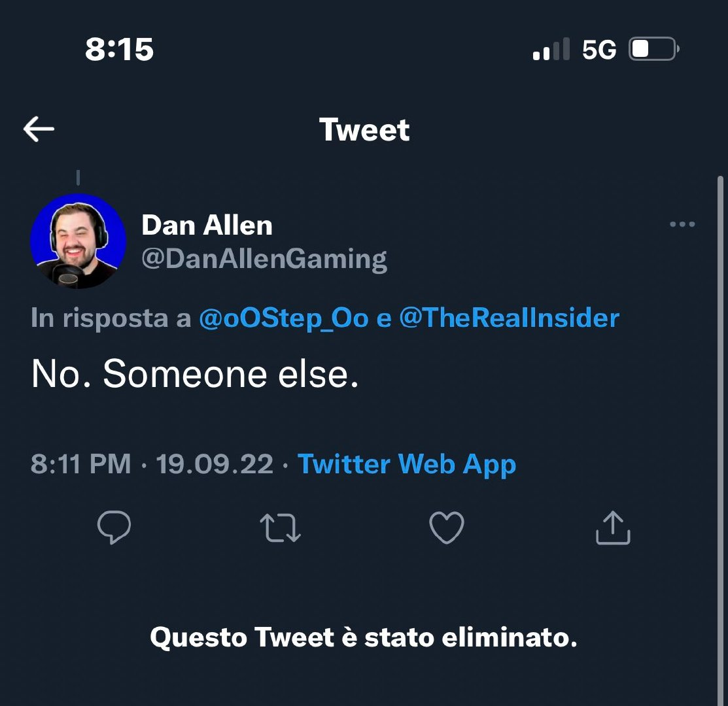Tap the Tweet header title
Image resolution: width=728 pixels, height=706 pixels.
tap(364, 129)
